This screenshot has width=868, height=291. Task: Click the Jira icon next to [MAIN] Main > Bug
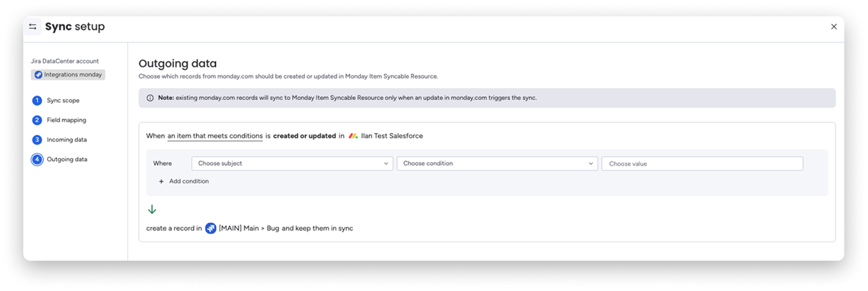(x=210, y=228)
